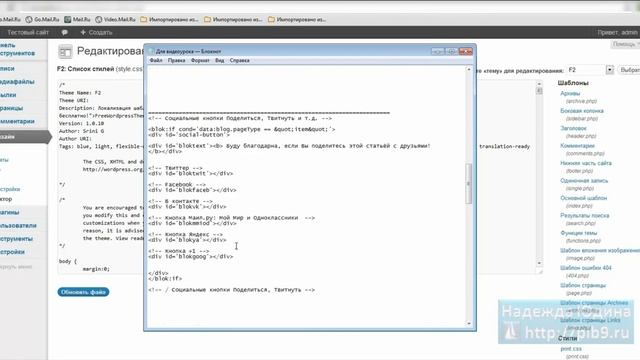Open the first Импортировано bookmarks folder

click(169, 19)
